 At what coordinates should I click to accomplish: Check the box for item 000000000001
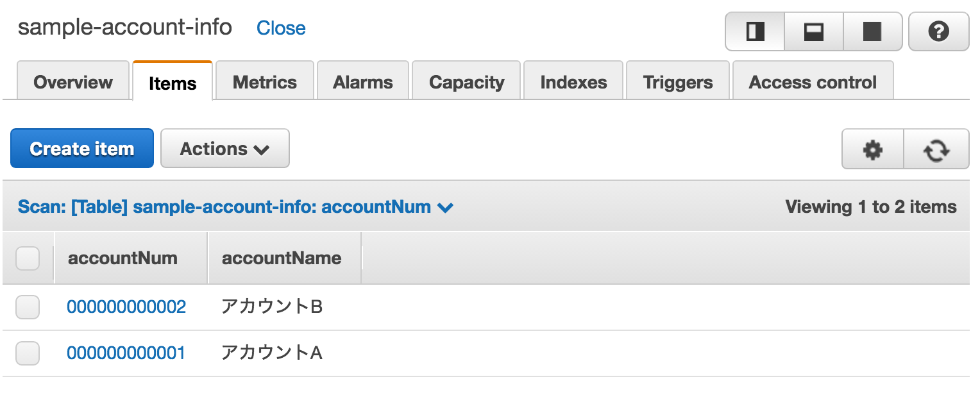coord(28,353)
